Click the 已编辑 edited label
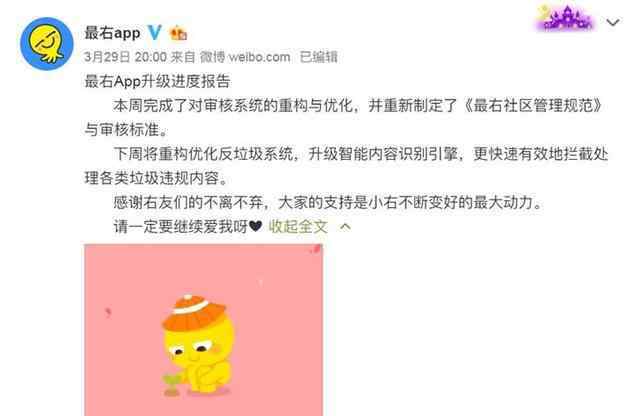Viewport: 640px width, 416px height. point(318,57)
